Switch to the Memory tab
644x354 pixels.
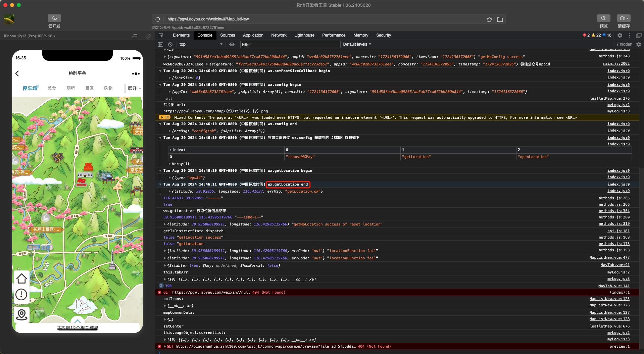coord(361,35)
